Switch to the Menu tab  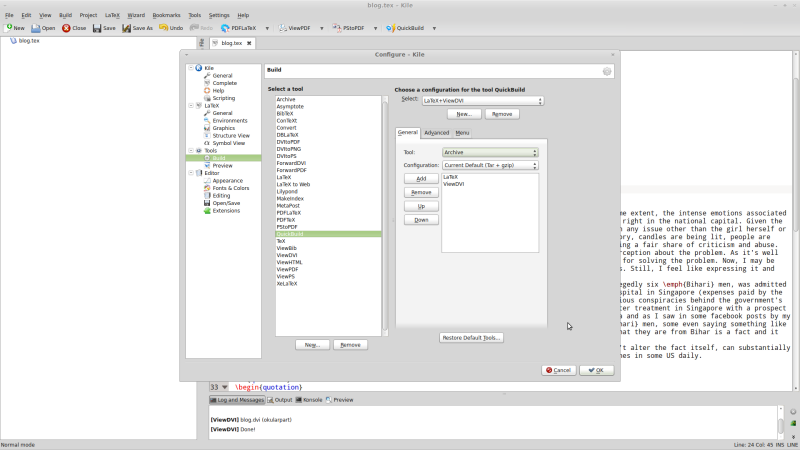(462, 133)
